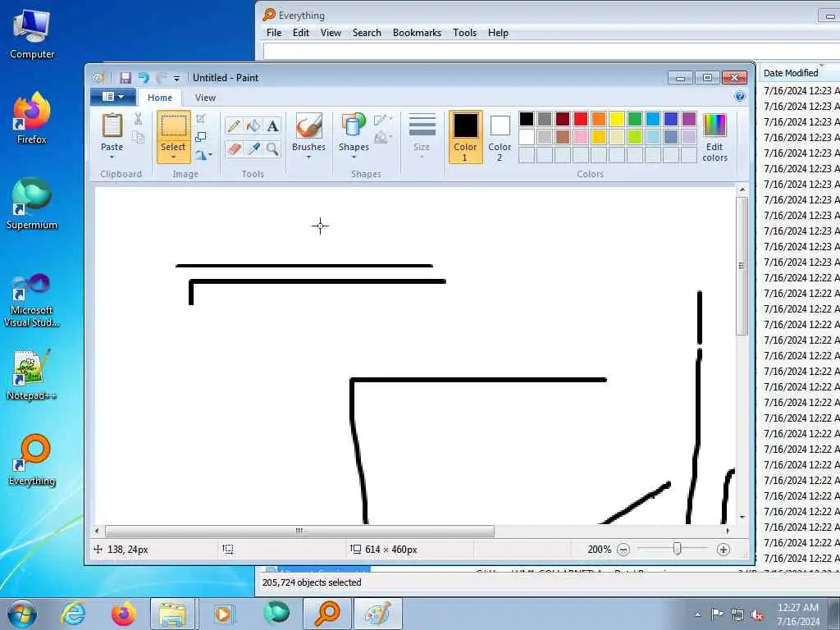Open Supermium desktop shortcut
Viewport: 840px width, 630px height.
click(x=32, y=203)
